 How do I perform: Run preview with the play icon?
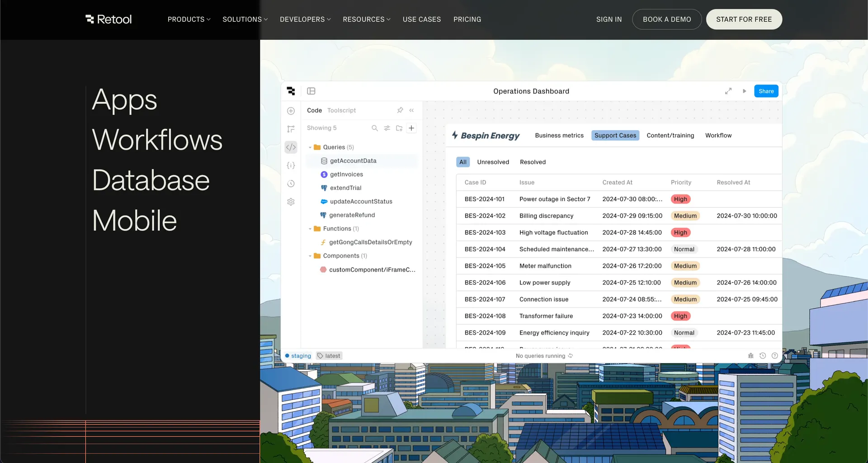point(744,91)
